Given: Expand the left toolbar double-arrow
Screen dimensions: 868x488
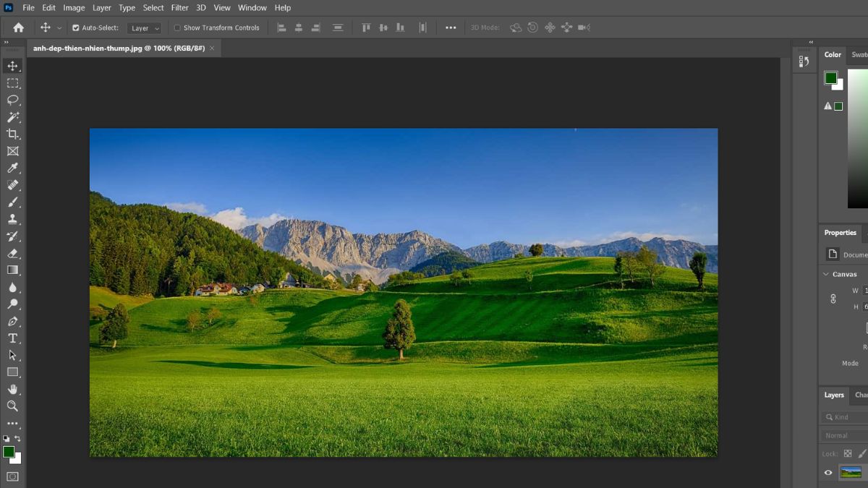Looking at the screenshot, I should (6, 43).
